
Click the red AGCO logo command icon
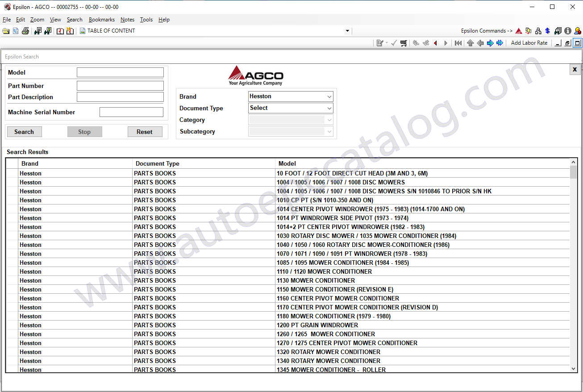click(x=519, y=31)
